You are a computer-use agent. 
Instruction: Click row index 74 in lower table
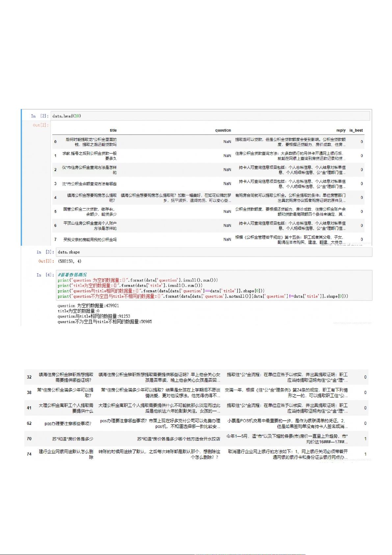29,454
